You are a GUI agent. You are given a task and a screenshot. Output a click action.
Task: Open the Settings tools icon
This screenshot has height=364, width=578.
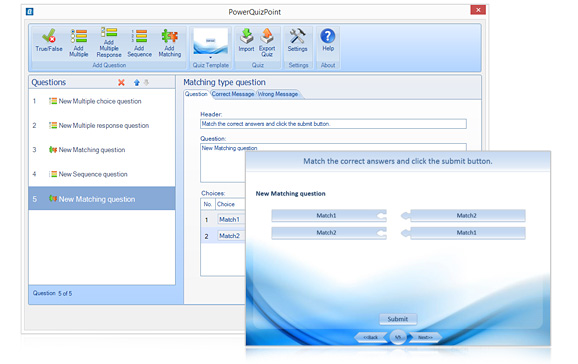pyautogui.click(x=297, y=40)
